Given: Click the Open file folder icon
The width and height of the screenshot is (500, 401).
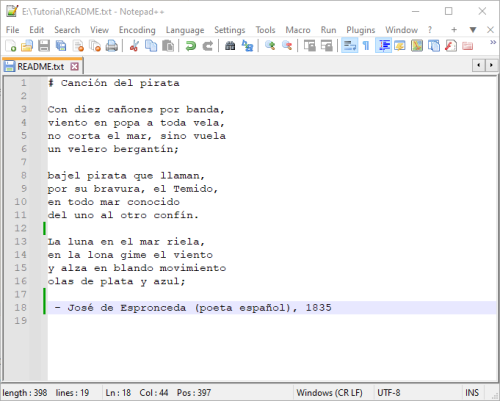Looking at the screenshot, I should click(x=27, y=46).
